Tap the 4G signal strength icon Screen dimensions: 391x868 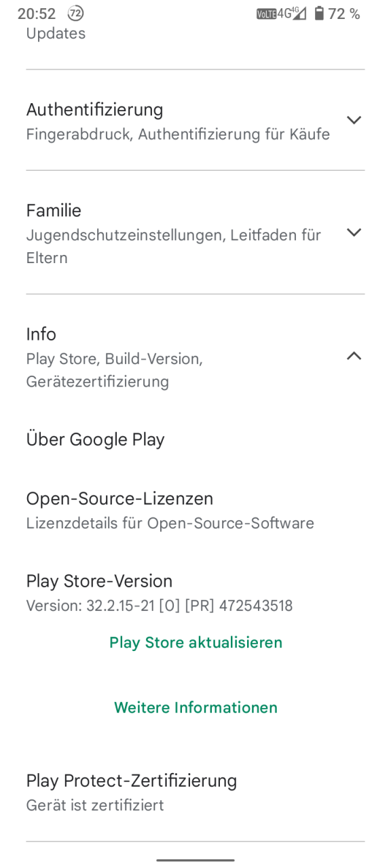[292, 14]
